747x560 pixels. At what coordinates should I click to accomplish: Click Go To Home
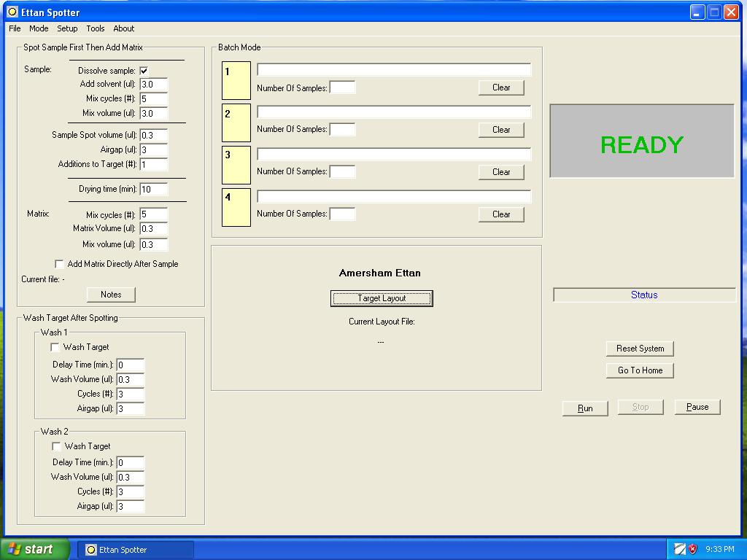(640, 370)
